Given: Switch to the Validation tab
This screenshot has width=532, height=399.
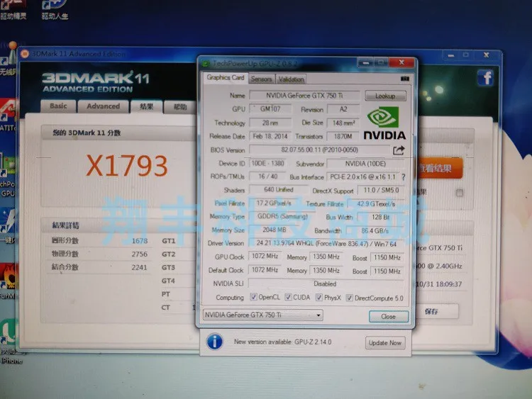Looking at the screenshot, I should 291,79.
